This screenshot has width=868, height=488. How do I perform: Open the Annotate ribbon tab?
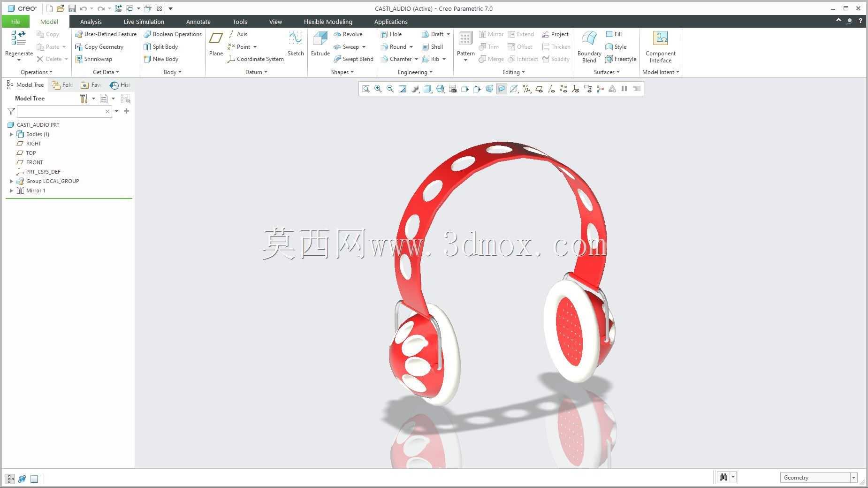point(198,22)
